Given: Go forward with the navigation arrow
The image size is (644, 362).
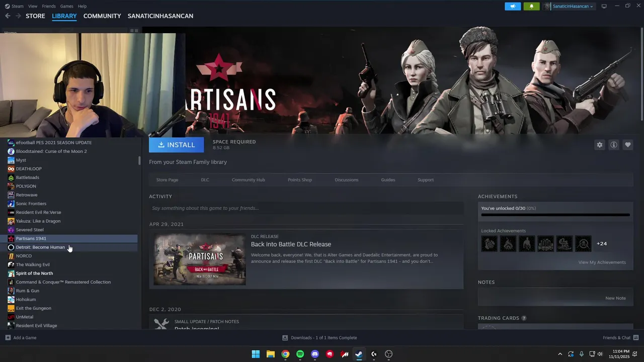Looking at the screenshot, I should click(18, 16).
